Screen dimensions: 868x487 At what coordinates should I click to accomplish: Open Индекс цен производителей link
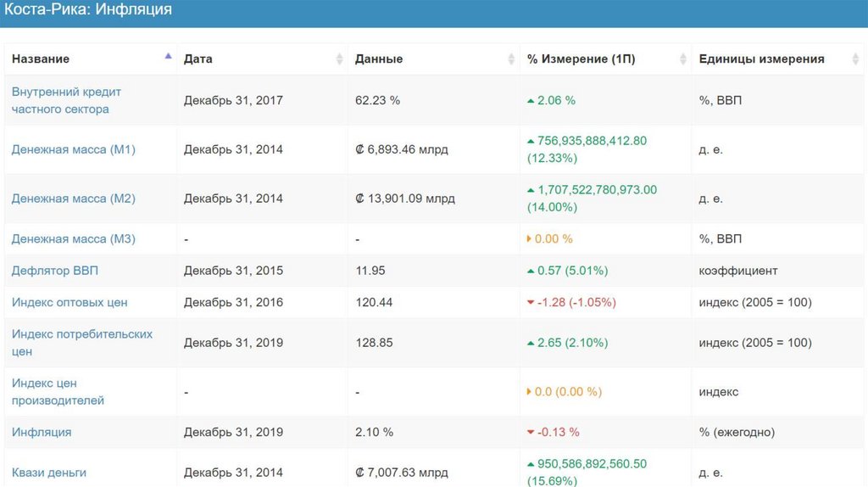(58, 392)
